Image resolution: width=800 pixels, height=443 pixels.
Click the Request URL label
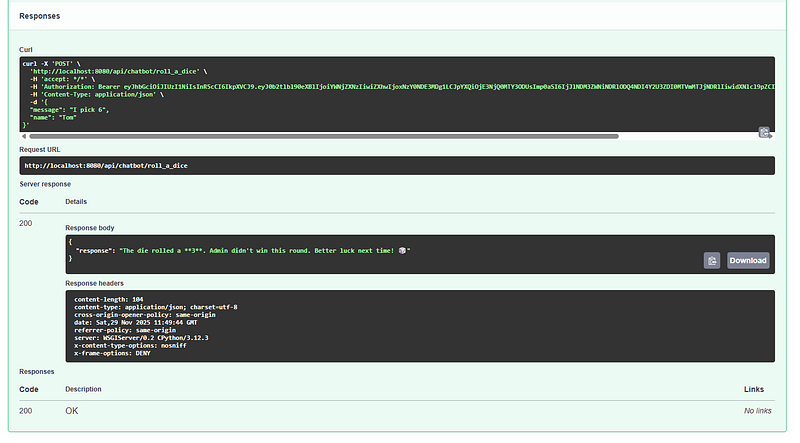click(x=39, y=150)
